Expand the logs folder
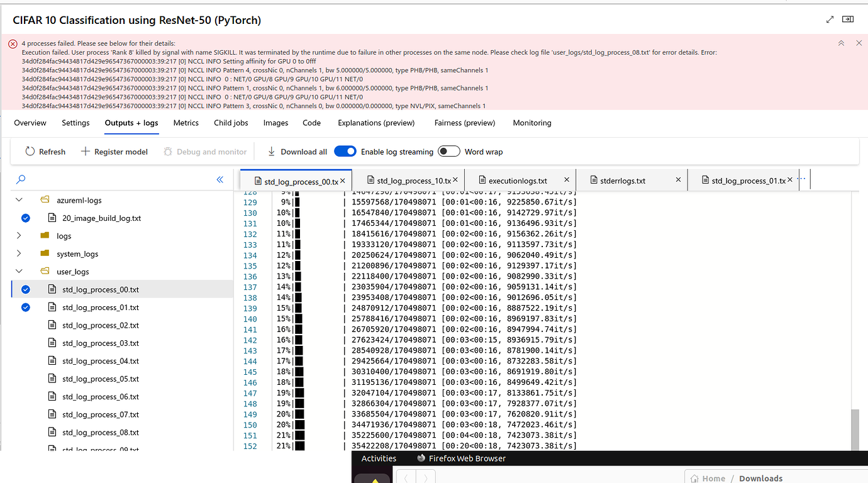 pos(19,236)
